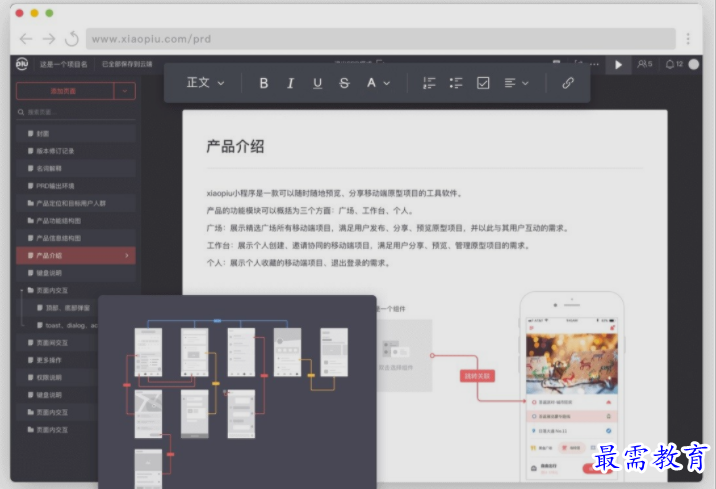Open the 版本修订记录 page
The image size is (716, 489).
click(x=76, y=151)
